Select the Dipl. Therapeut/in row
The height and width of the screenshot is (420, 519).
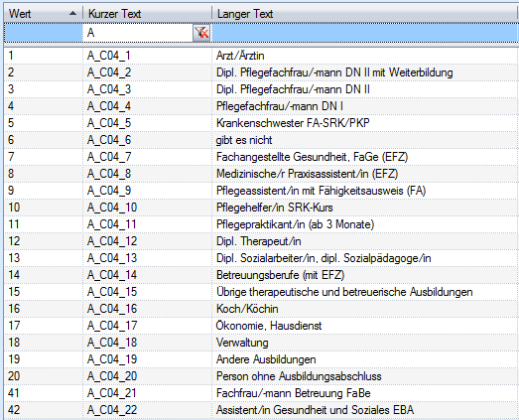[x=262, y=241]
